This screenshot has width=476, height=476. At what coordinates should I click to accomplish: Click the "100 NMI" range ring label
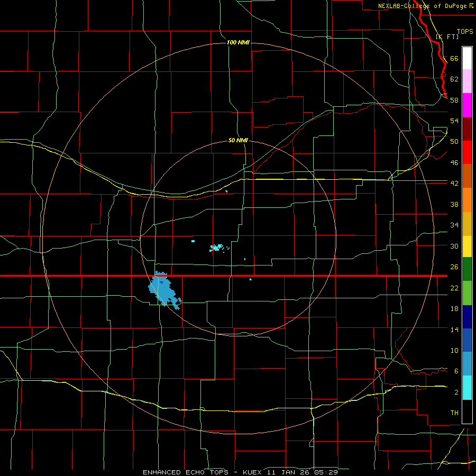pos(238,42)
